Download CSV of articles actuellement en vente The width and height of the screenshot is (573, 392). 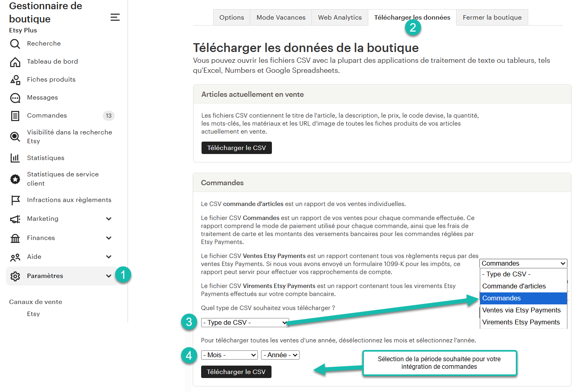(x=236, y=148)
